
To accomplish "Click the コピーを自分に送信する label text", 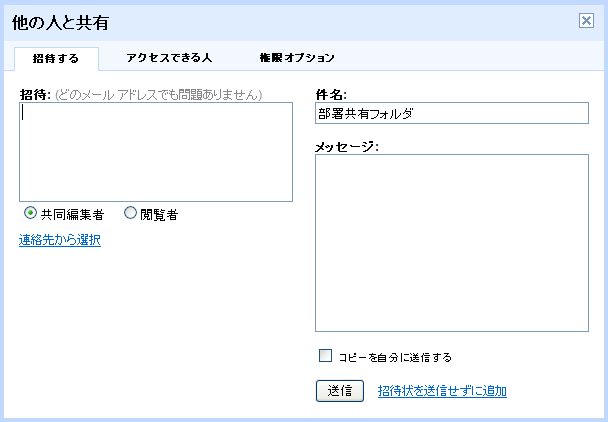I will pos(395,356).
